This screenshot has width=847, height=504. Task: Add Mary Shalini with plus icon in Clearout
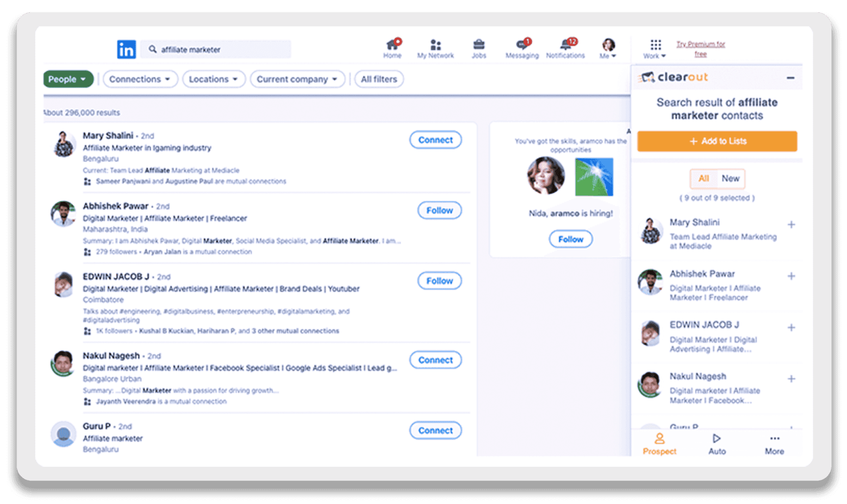point(791,224)
